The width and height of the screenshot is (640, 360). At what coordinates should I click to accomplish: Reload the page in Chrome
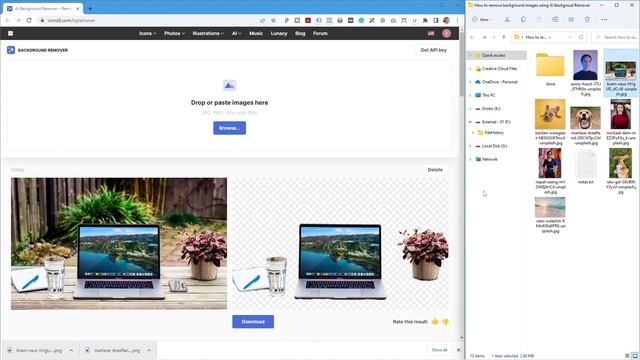(x=29, y=20)
